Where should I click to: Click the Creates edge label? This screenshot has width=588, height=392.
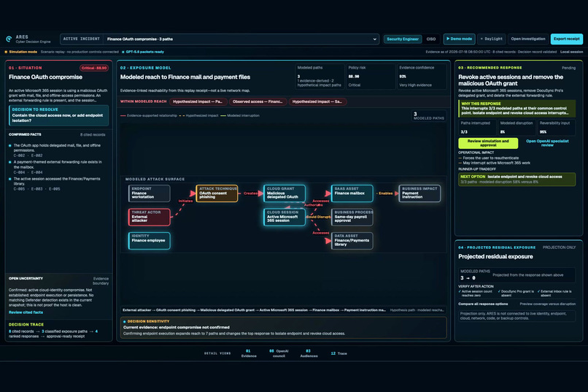pyautogui.click(x=250, y=193)
